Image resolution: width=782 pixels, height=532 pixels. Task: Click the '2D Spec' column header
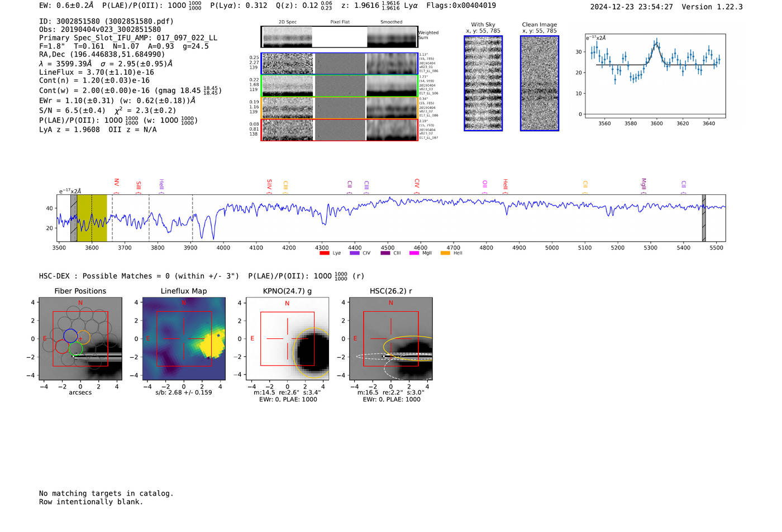(288, 22)
